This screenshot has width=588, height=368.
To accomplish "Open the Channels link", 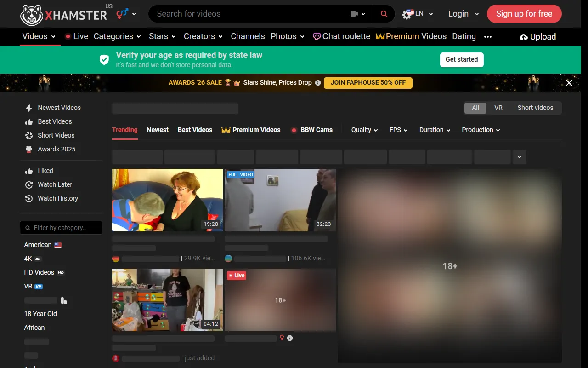I will [x=248, y=36].
